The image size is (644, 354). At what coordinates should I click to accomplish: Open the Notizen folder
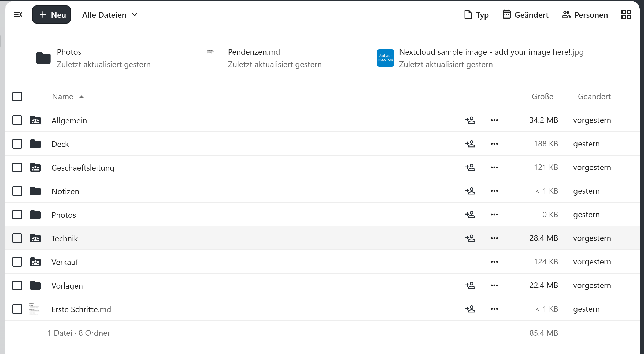(x=65, y=191)
